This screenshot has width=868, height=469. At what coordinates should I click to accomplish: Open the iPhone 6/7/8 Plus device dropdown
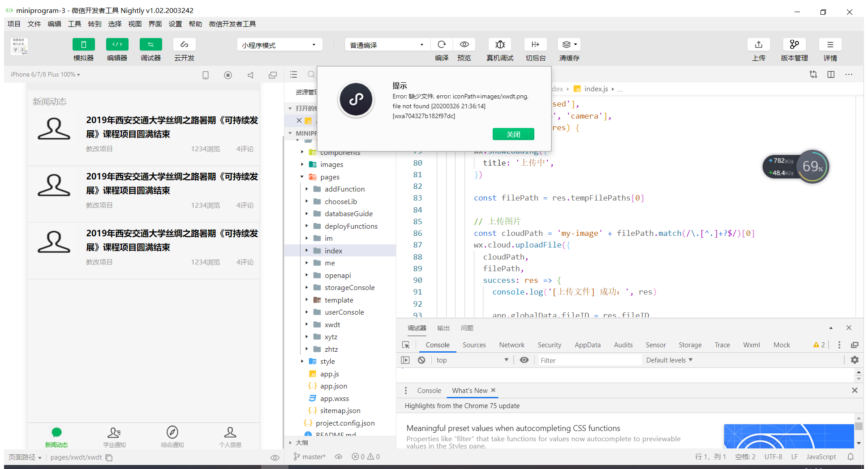[45, 74]
